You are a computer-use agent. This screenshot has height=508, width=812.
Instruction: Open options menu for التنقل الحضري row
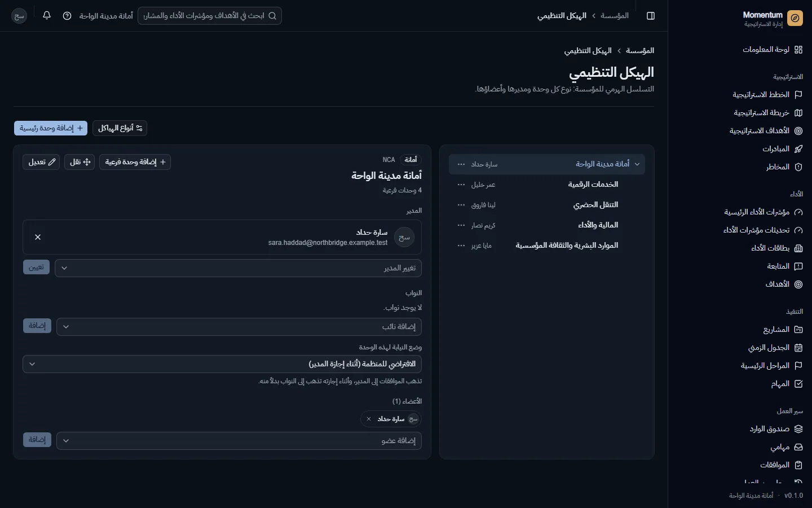point(461,205)
